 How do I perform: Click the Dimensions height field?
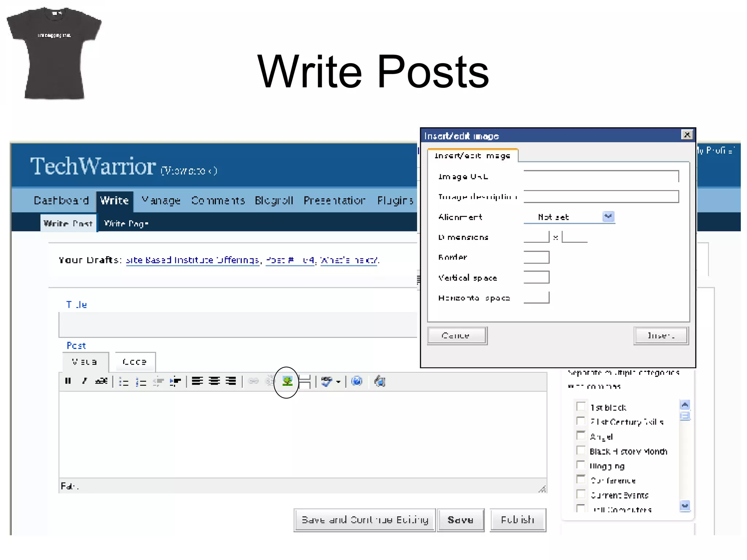pos(575,237)
